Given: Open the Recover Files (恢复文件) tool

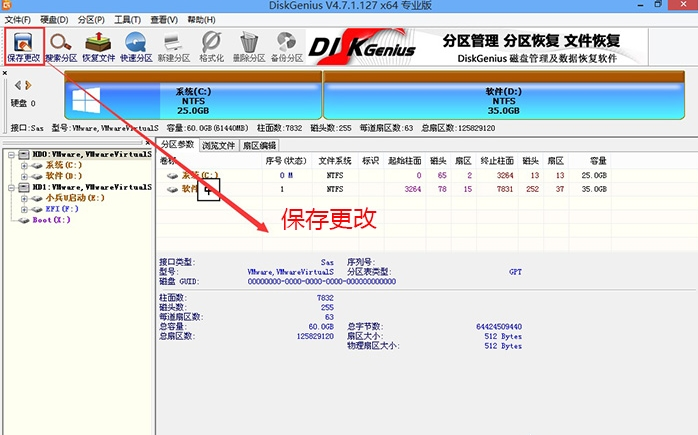Looking at the screenshot, I should (99, 45).
